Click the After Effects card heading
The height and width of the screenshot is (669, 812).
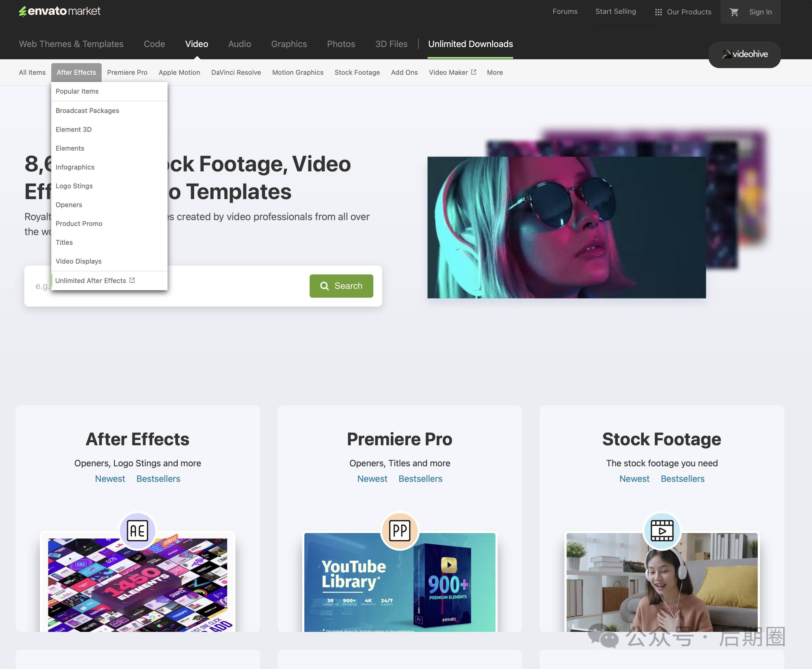(138, 439)
